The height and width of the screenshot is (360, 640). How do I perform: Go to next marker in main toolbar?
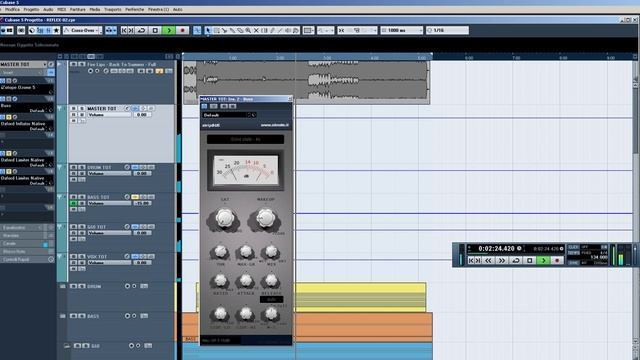coord(131,30)
